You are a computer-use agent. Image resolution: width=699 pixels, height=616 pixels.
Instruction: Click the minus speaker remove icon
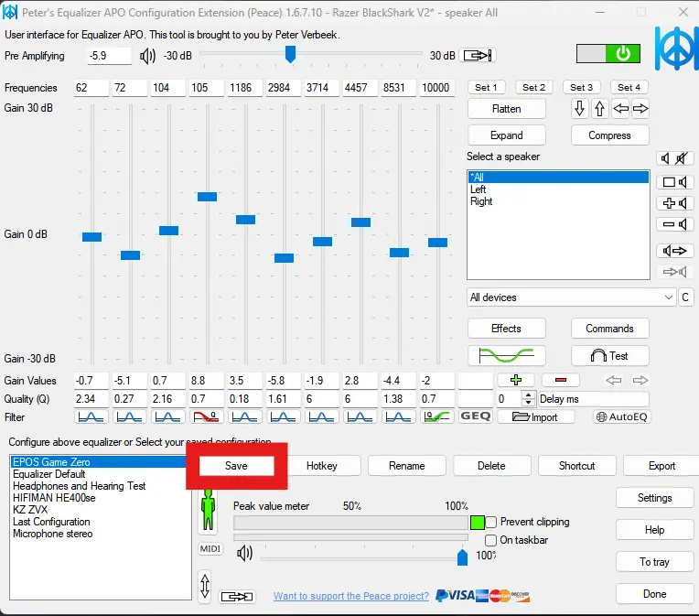[x=674, y=224]
